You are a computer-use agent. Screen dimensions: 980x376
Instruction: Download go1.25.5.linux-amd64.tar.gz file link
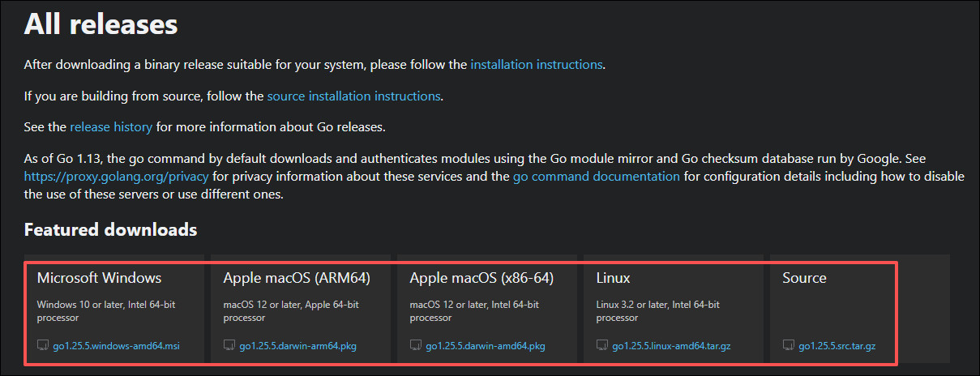[x=671, y=346]
